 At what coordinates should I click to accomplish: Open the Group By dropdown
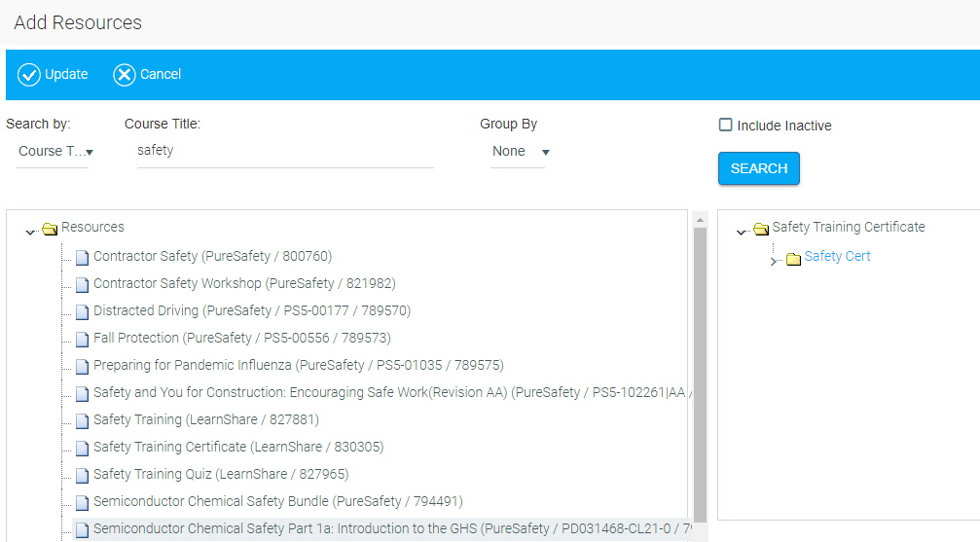pos(520,152)
